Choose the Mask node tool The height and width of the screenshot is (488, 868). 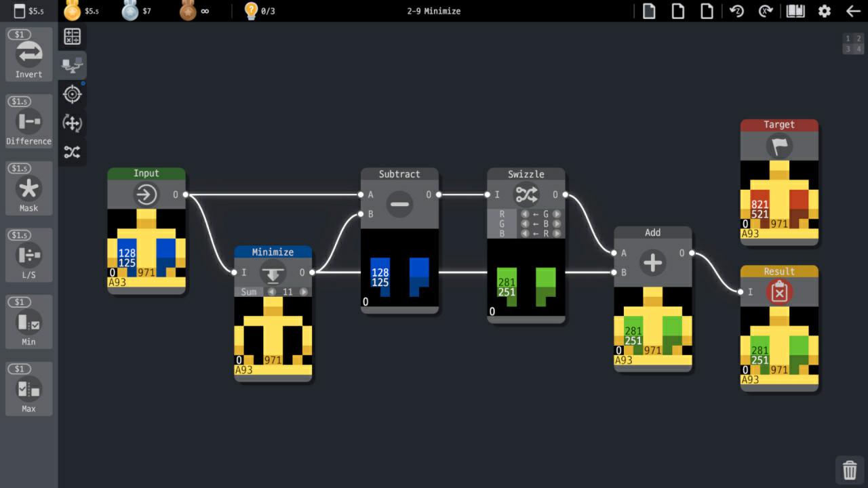click(x=28, y=188)
